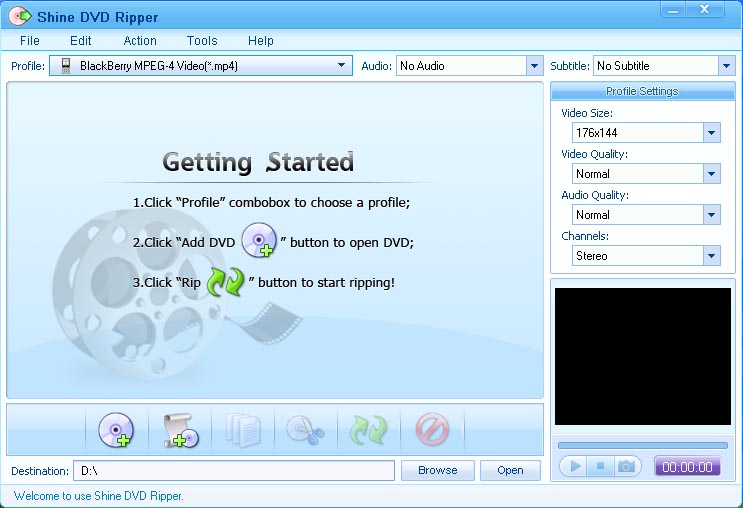Click the 'Video Size:' label
743x508 pixels.
587,113
